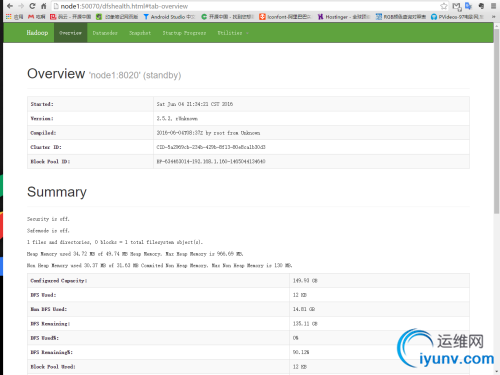
Task: Reload the dfshealth page
Action: pos(32,6)
